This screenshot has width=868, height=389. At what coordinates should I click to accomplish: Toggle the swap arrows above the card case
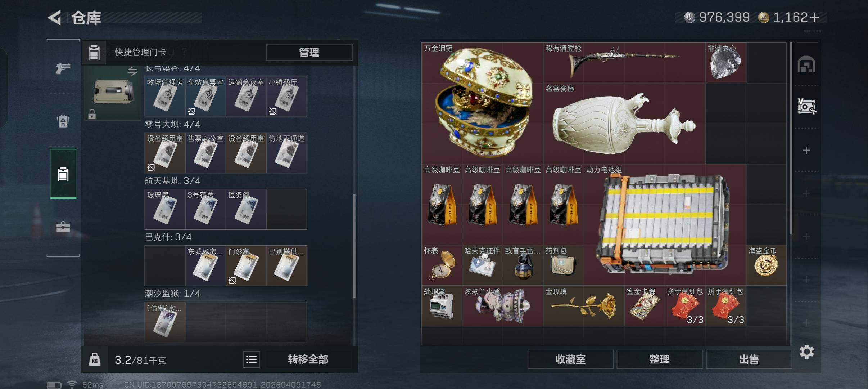pyautogui.click(x=132, y=71)
